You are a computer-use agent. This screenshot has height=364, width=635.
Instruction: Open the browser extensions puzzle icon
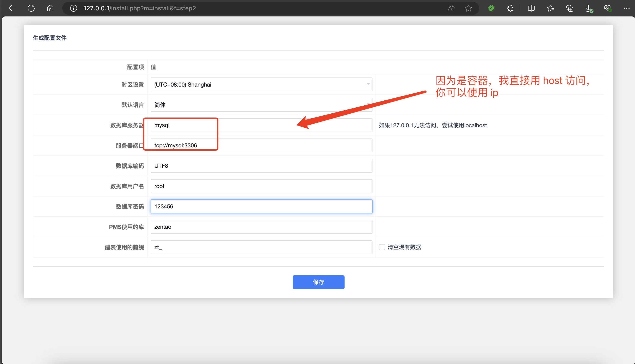click(x=511, y=8)
